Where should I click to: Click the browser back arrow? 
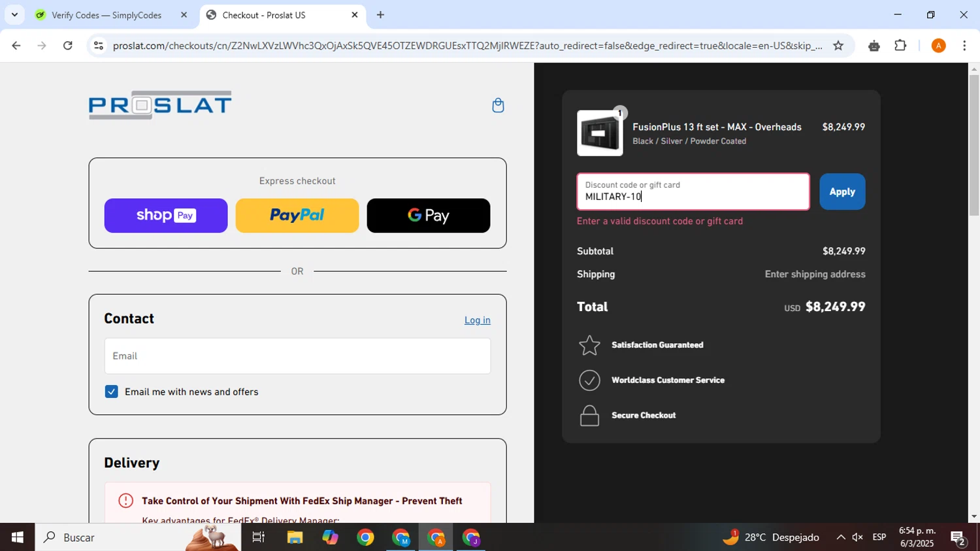(x=16, y=46)
